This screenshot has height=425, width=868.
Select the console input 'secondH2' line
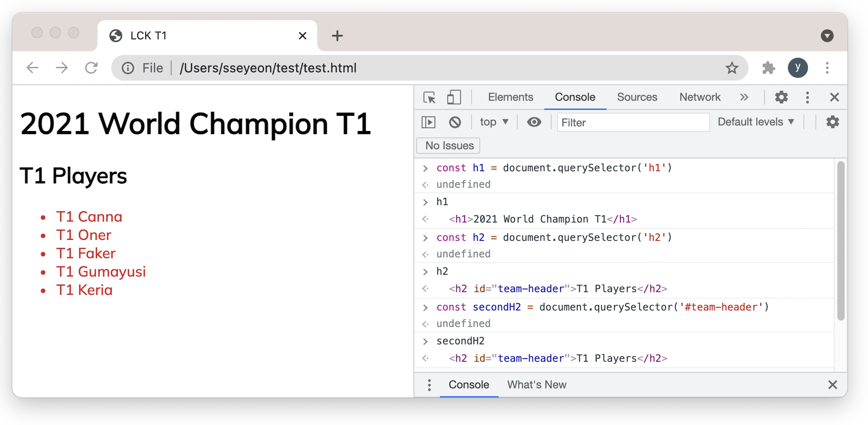click(x=461, y=341)
